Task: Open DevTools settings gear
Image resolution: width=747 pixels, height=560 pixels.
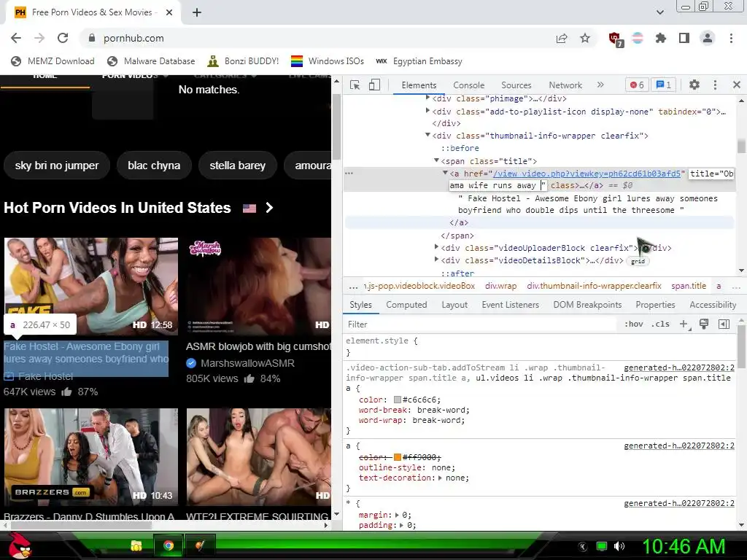Action: 694,85
